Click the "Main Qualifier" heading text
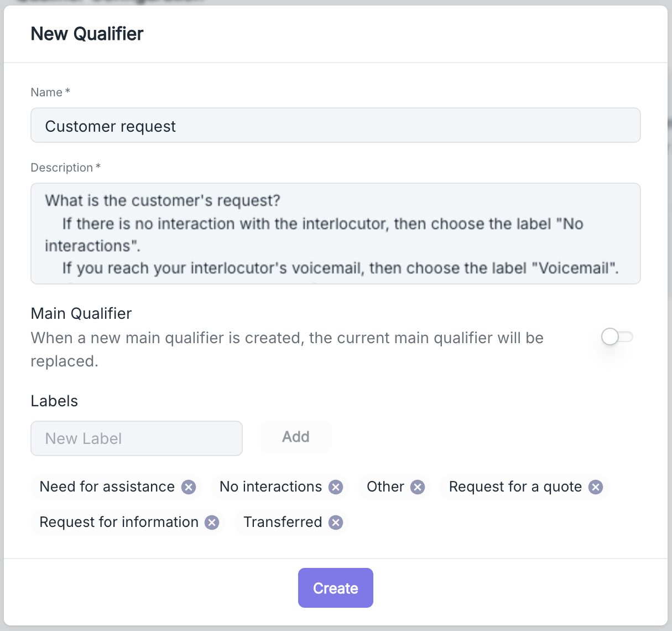This screenshot has height=631, width=672. [x=81, y=313]
